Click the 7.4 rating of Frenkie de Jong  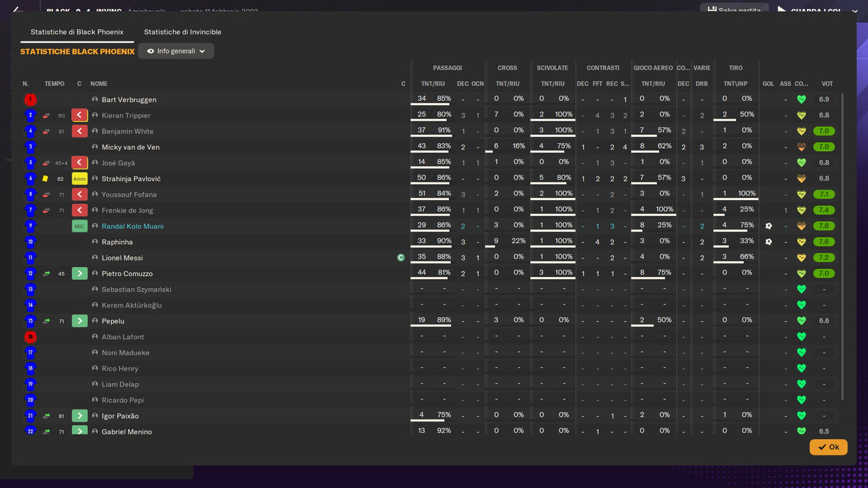coord(824,210)
